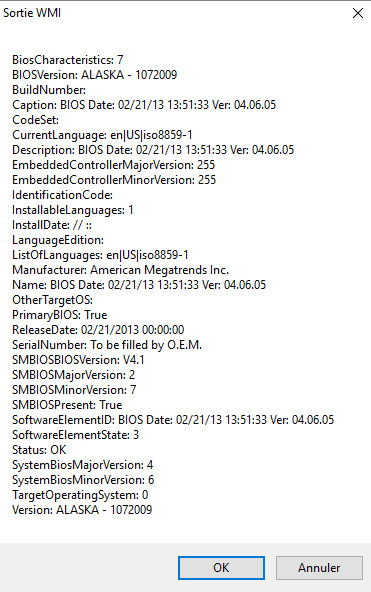Click the EmbeddedControllerMajorVersion line

click(113, 165)
